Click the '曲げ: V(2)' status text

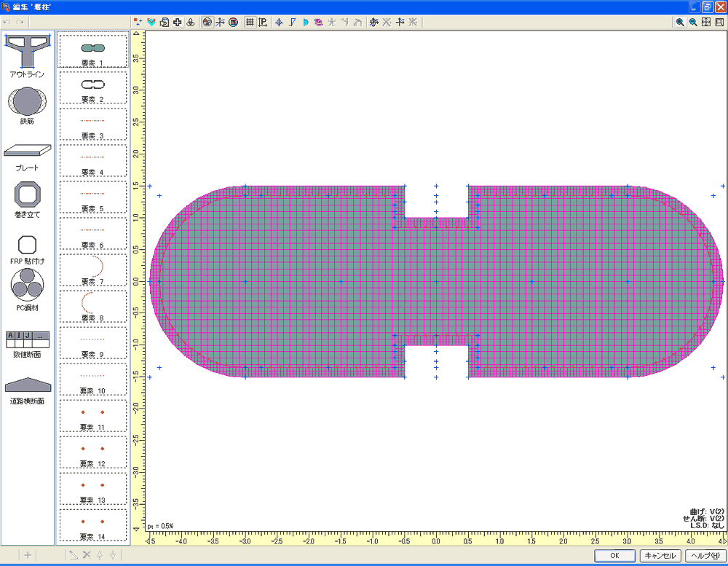point(707,511)
